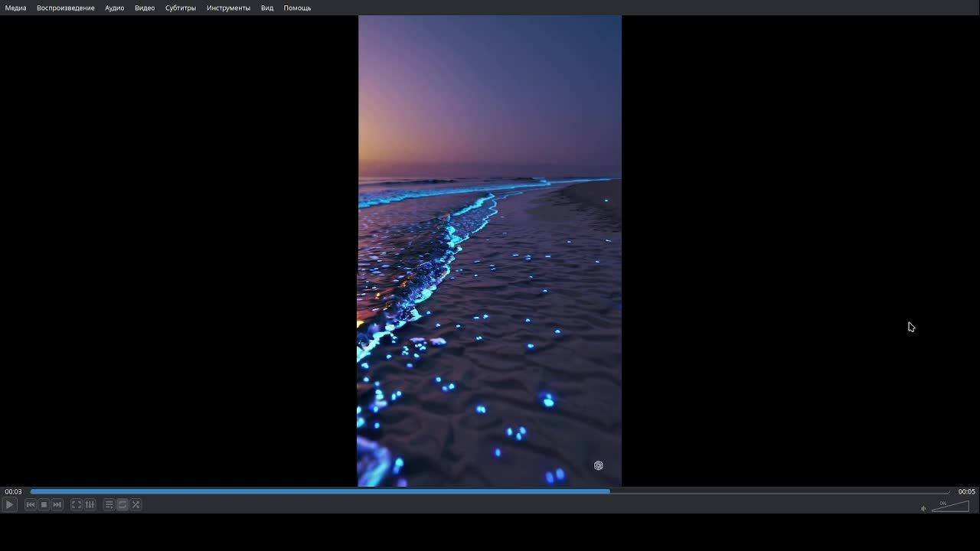Open extended settings and effects panel

pos(90,504)
